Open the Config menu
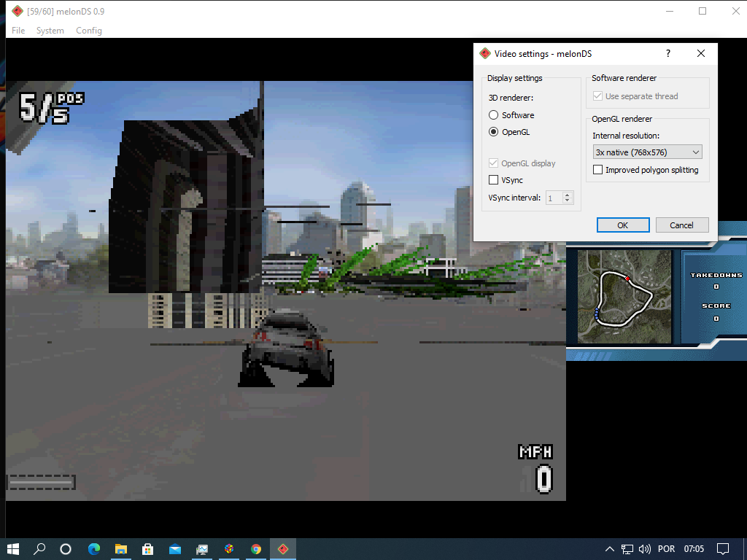Image resolution: width=747 pixels, height=560 pixels. pos(88,31)
